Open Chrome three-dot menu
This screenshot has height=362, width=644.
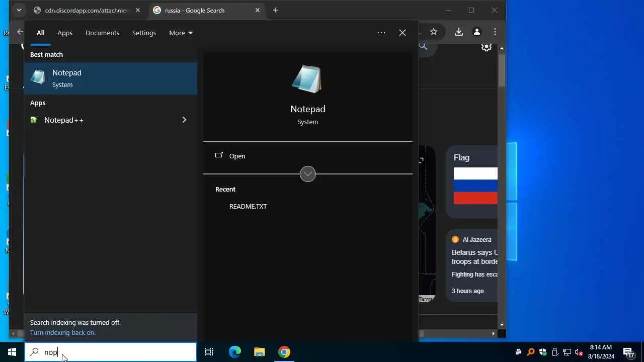495,32
